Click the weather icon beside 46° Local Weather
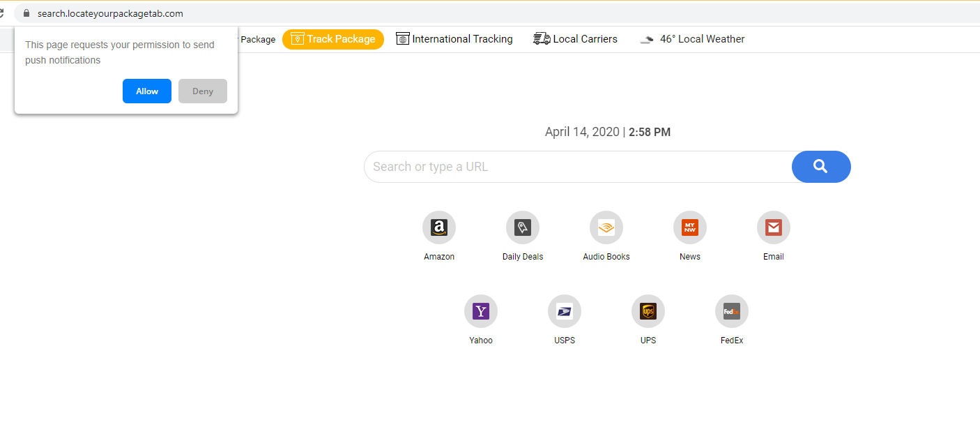 click(x=648, y=40)
